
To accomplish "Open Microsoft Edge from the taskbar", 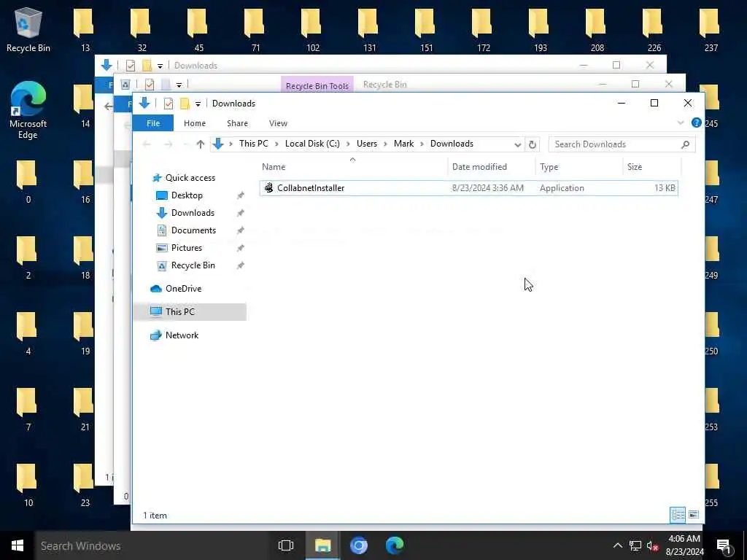I will (395, 545).
